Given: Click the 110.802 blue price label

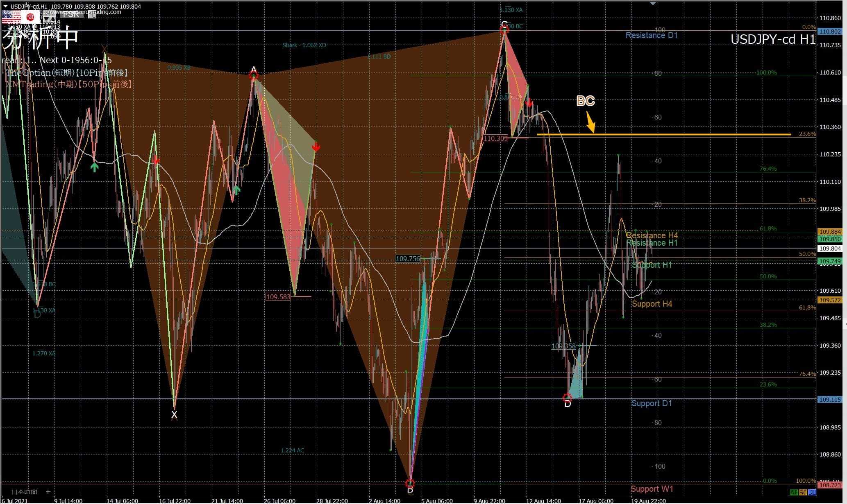Looking at the screenshot, I should pos(829,32).
